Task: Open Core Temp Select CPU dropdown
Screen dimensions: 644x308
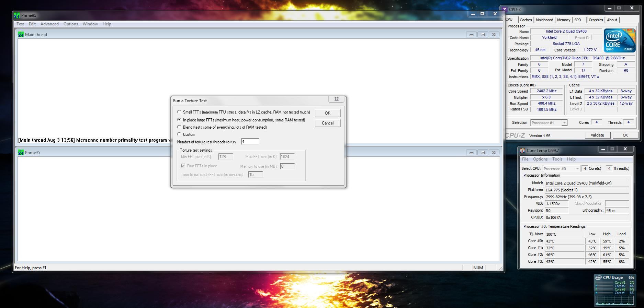Action: click(577, 168)
